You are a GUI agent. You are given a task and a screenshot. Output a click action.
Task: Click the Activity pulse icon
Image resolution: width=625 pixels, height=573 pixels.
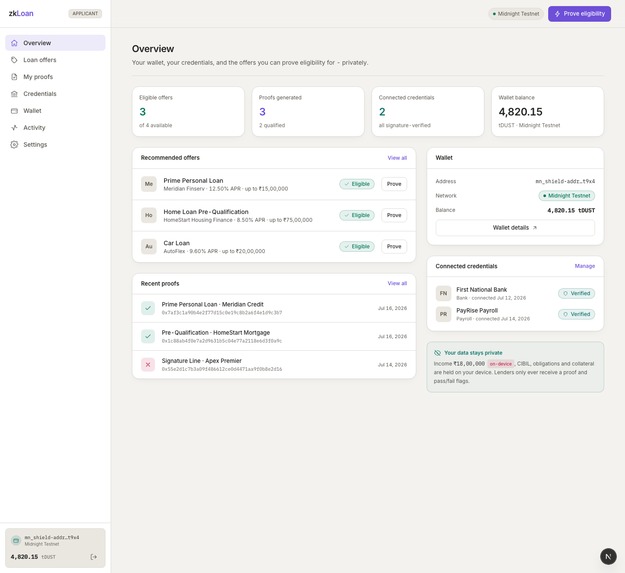coord(14,128)
